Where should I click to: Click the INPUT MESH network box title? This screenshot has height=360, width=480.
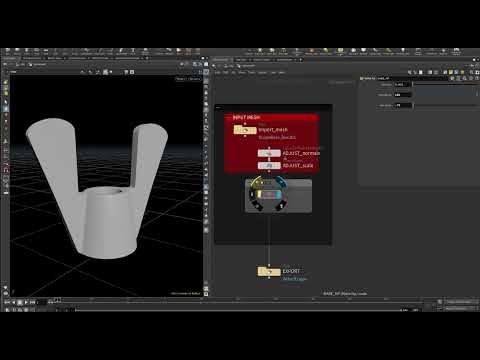[x=246, y=117]
